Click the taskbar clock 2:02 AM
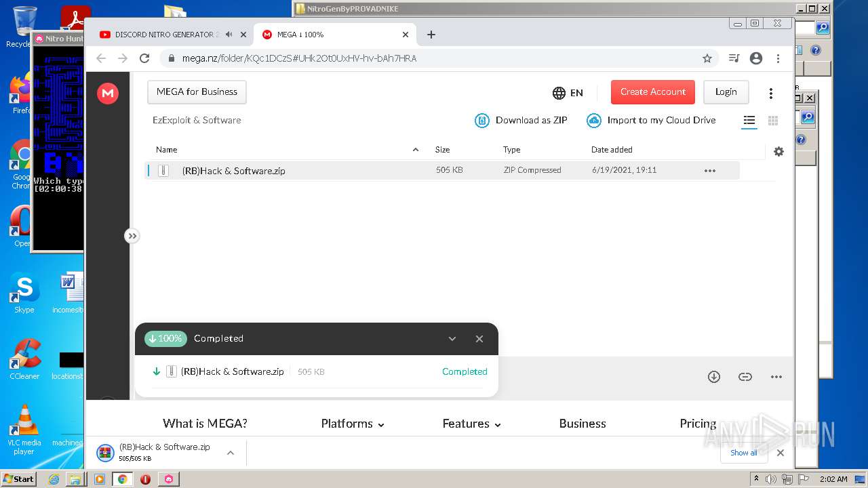Screen dimensions: 868x488 833,479
